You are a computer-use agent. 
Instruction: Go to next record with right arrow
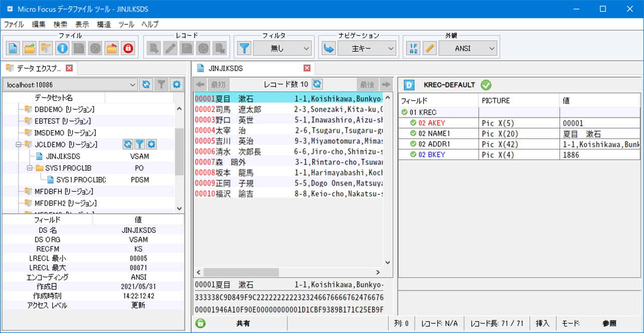click(x=386, y=84)
